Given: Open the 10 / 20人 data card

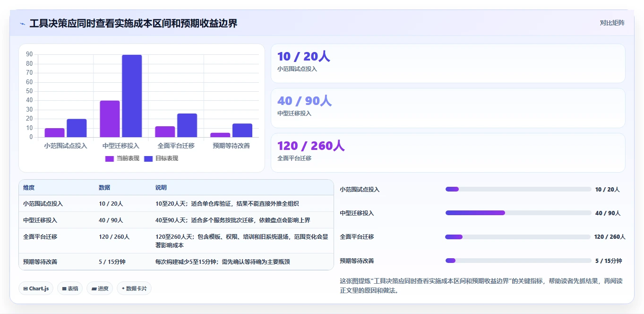Looking at the screenshot, I should (448, 63).
